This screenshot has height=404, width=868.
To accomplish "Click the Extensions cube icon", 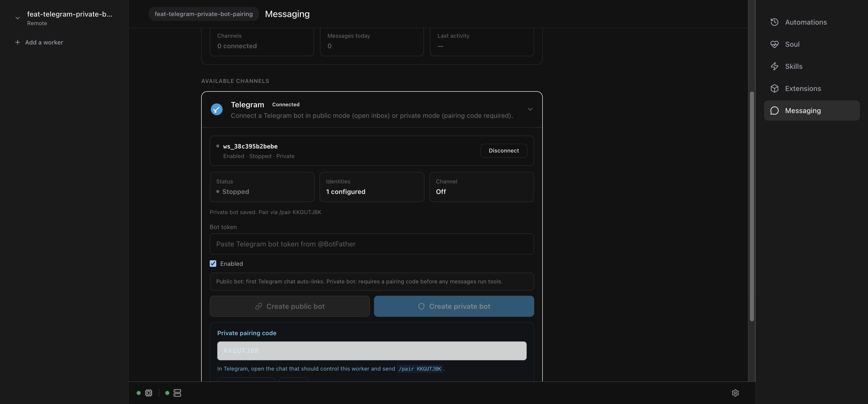I will 774,88.
